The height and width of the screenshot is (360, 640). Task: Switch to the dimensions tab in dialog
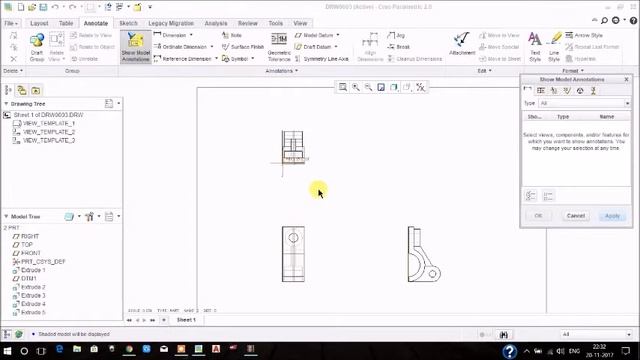tap(528, 90)
